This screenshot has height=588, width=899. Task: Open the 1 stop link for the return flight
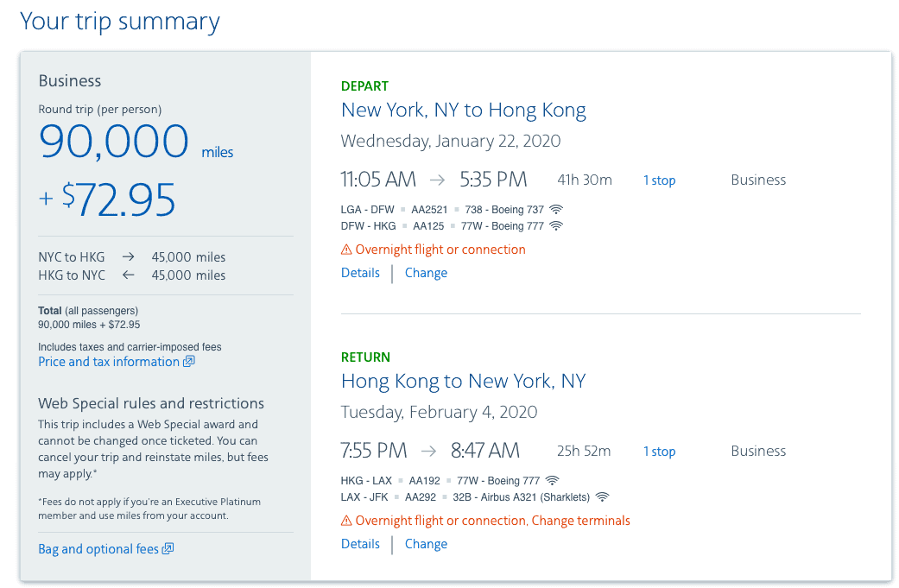(x=659, y=451)
